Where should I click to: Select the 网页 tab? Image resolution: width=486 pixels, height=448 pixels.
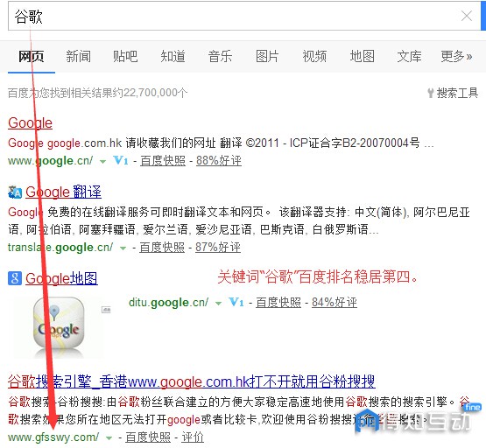point(32,57)
